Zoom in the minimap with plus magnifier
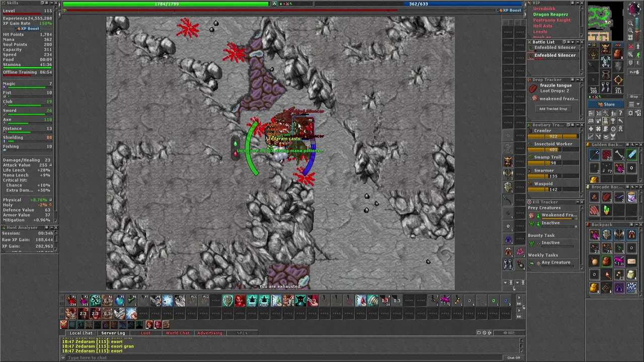 pyautogui.click(x=630, y=31)
